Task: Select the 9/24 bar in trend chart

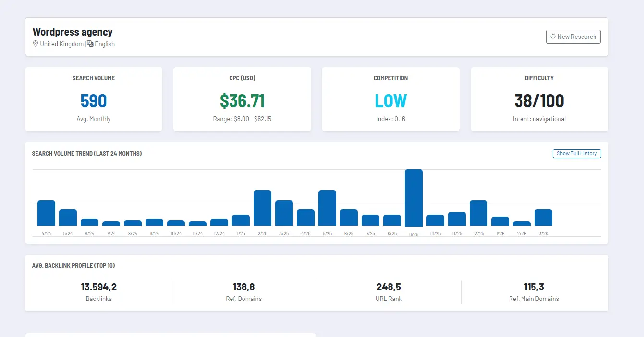Action: point(154,222)
